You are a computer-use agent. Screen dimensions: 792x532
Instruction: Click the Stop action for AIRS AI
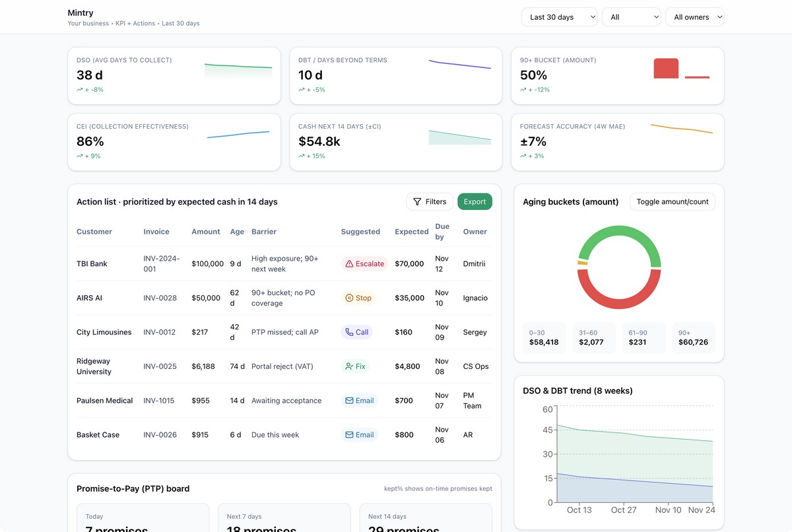tap(358, 298)
